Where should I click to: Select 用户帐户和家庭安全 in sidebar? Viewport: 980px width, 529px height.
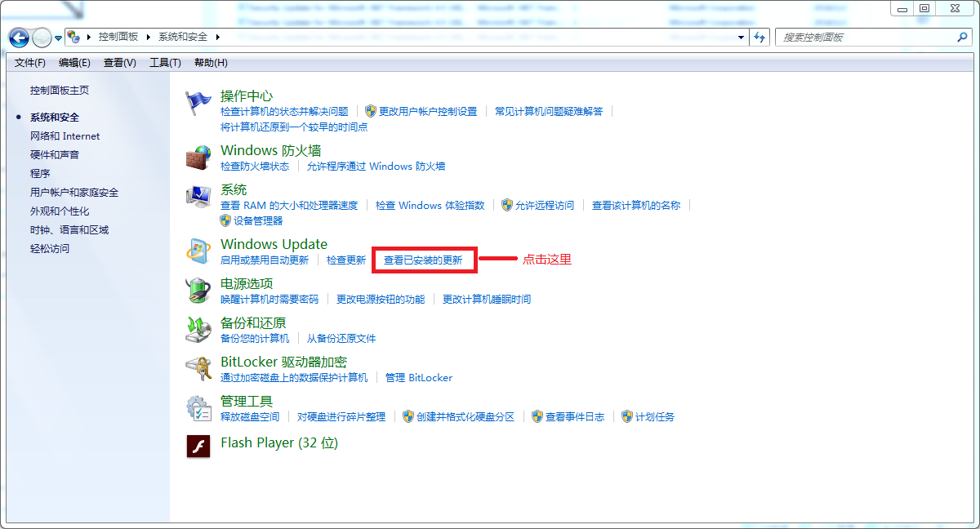pyautogui.click(x=74, y=193)
